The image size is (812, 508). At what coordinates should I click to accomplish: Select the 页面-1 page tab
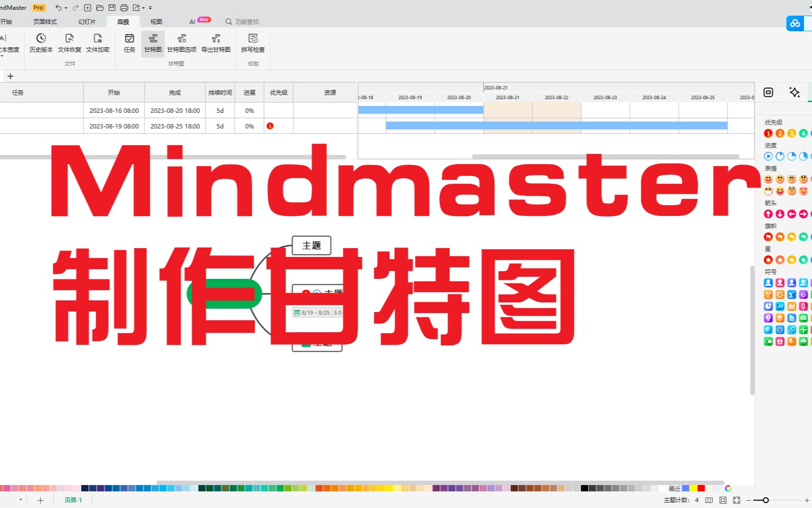(73, 500)
